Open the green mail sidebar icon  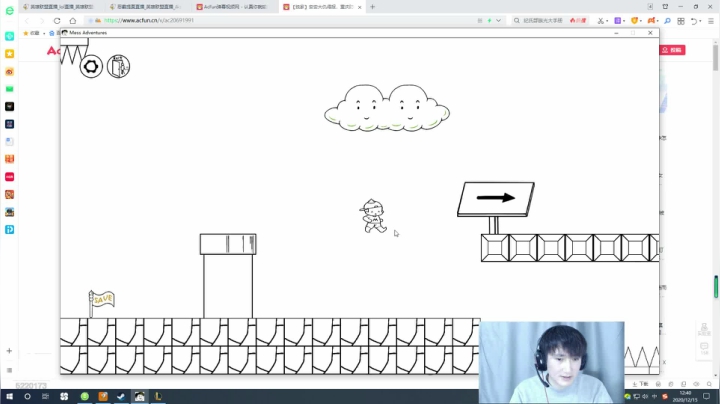(x=10, y=89)
